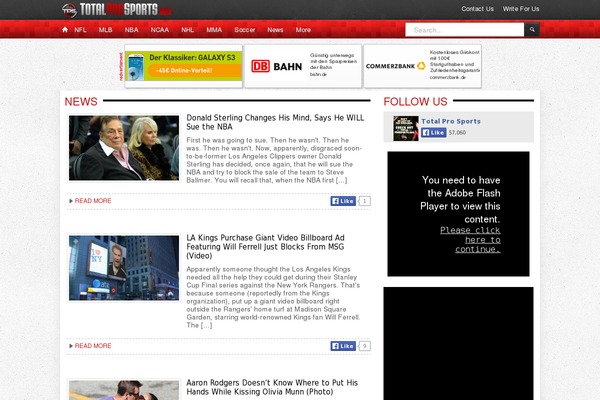Open the Soccer menu item

(x=245, y=30)
